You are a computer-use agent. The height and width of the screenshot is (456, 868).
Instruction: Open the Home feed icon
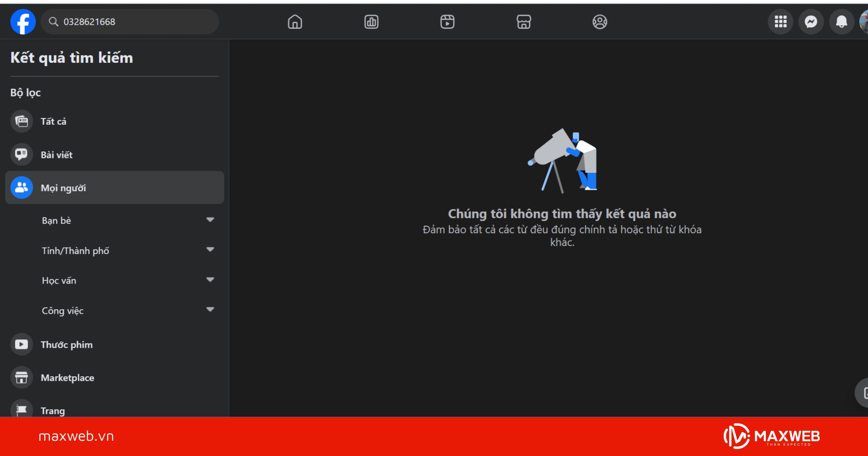click(x=295, y=22)
